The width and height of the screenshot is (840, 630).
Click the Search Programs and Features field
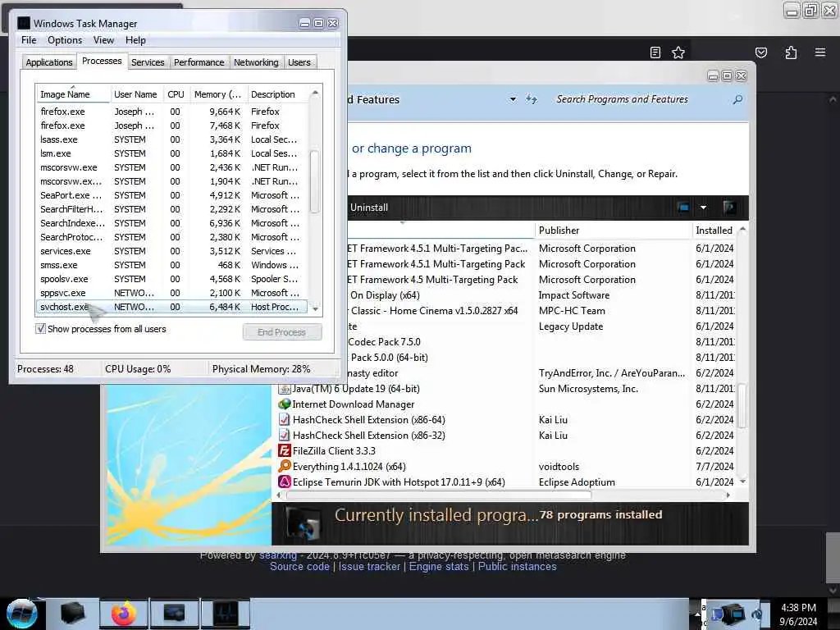[643, 99]
